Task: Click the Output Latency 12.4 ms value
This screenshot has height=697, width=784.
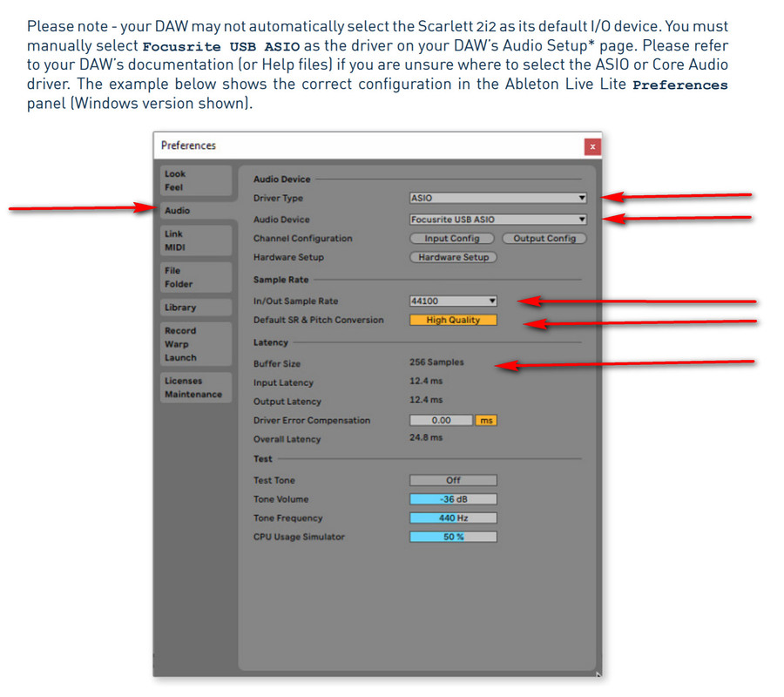Action: point(426,400)
